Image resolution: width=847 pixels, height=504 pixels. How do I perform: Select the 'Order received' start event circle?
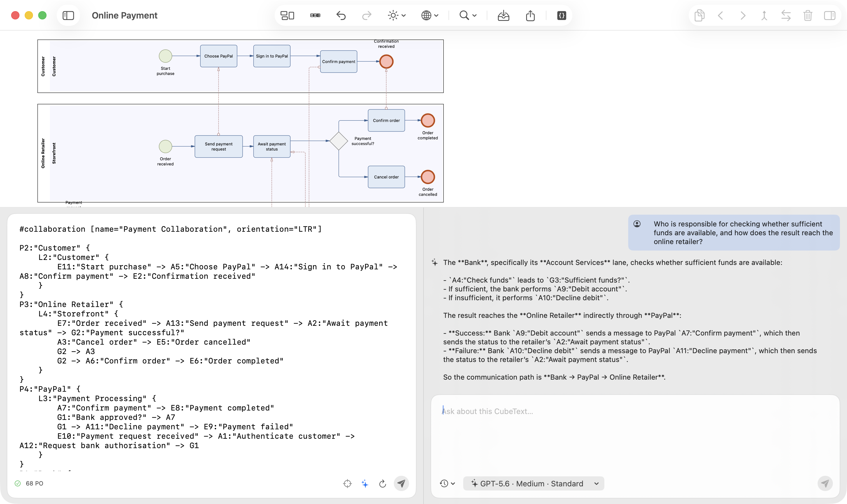[x=165, y=146]
